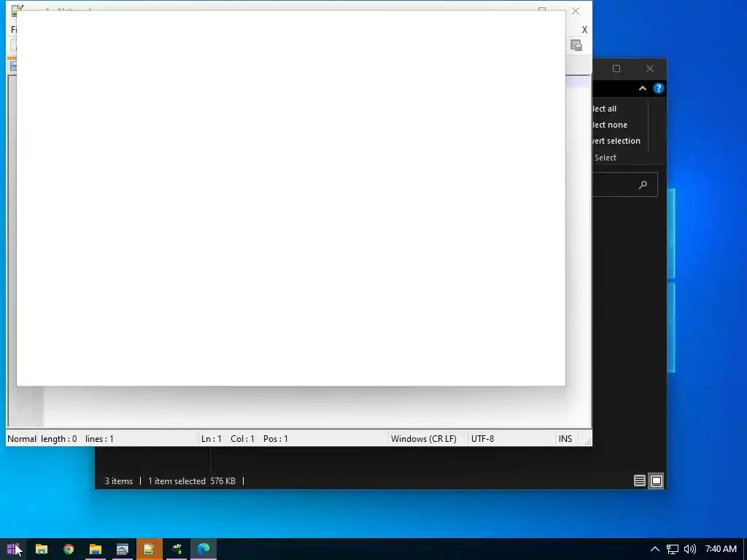Choose Select none in File Explorer ribbon
747x560 pixels.
pos(609,125)
